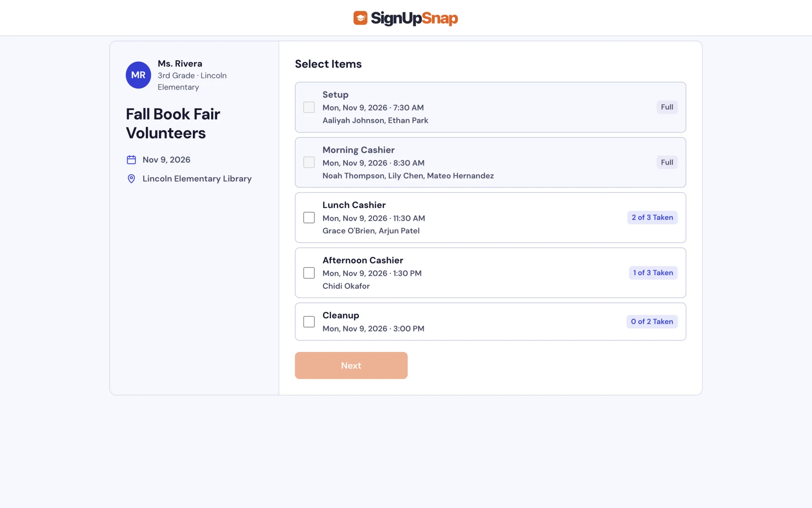Click 'Aaliyah Johnson, Ethan Park' names

click(x=376, y=121)
